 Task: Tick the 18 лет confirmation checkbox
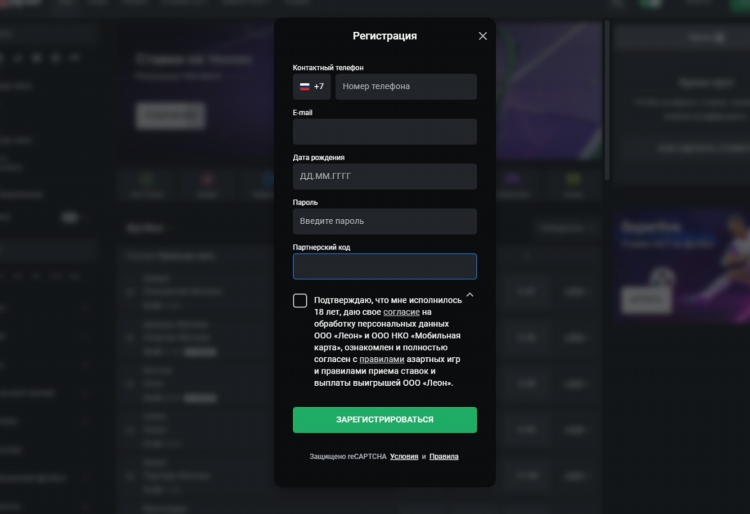[300, 301]
